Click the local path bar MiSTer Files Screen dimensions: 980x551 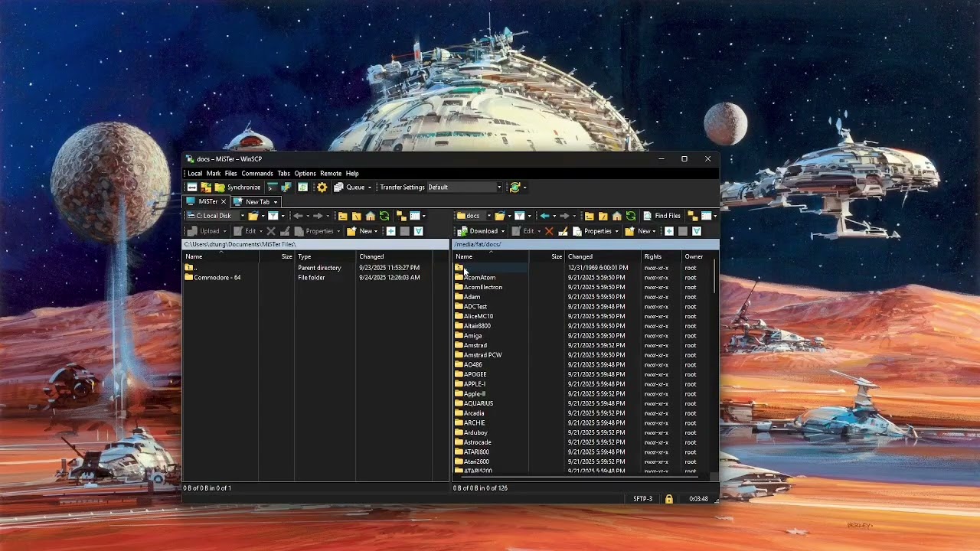[x=315, y=244]
